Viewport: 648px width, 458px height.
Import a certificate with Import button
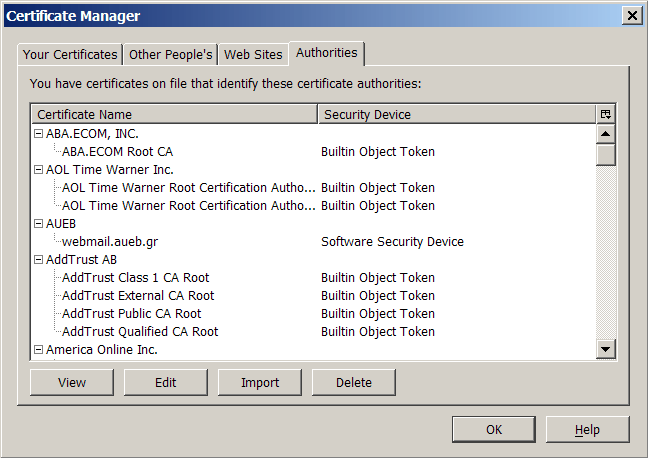click(260, 382)
